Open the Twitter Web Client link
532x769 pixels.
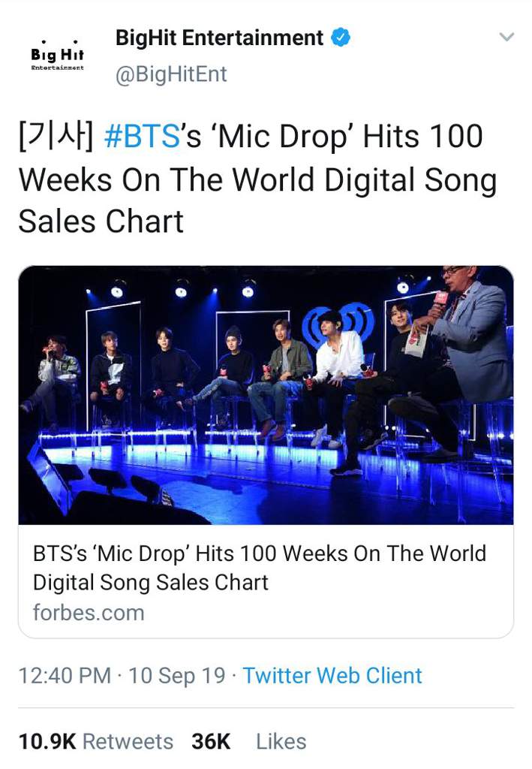[x=332, y=675]
